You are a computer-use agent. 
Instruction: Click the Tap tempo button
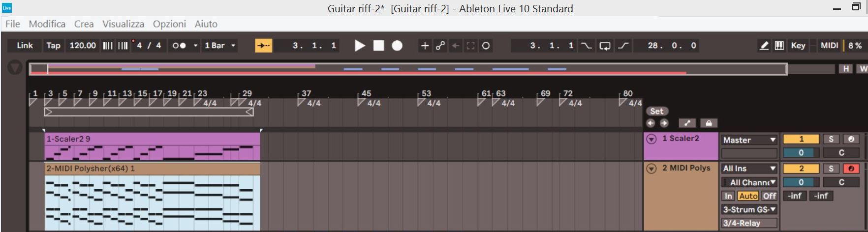click(x=53, y=46)
